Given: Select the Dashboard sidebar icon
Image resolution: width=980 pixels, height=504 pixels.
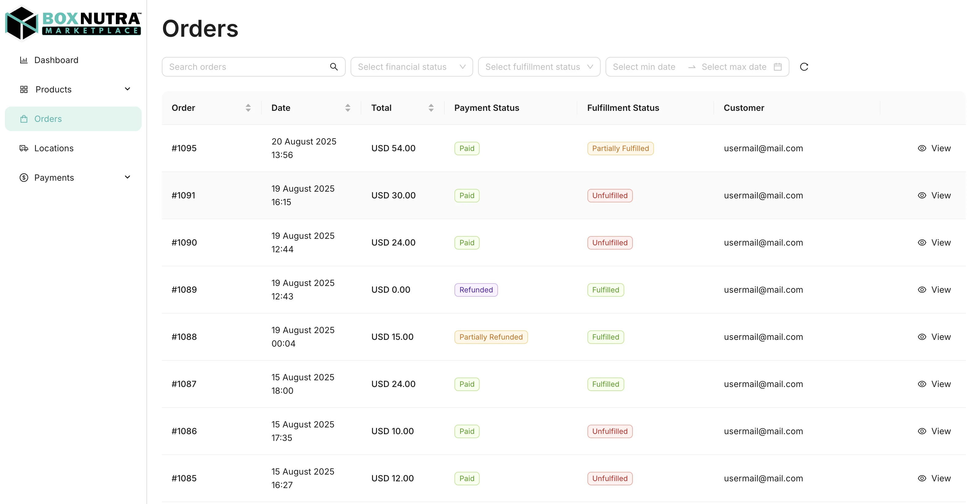Looking at the screenshot, I should (24, 60).
